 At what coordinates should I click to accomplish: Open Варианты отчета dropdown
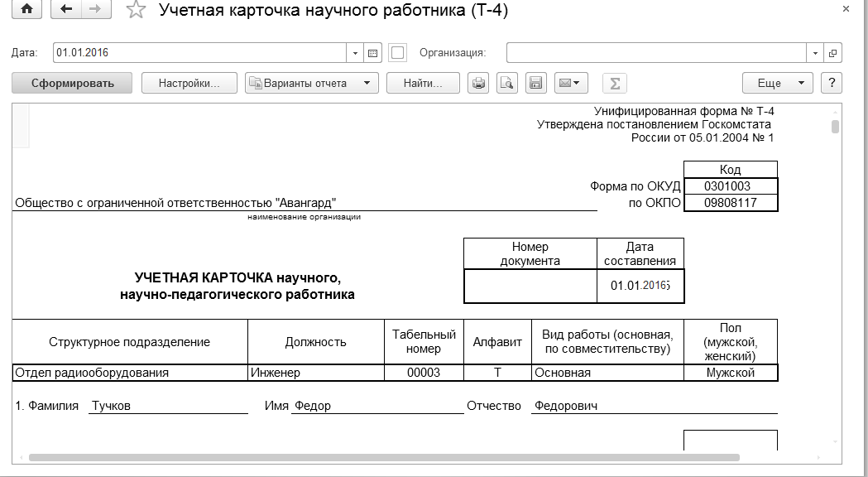(312, 83)
